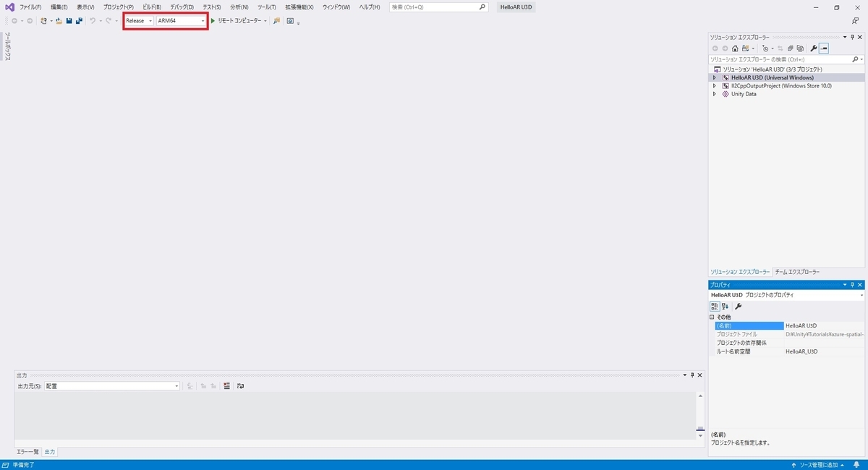Click the find-in-files folder icon in toolbar

(277, 21)
